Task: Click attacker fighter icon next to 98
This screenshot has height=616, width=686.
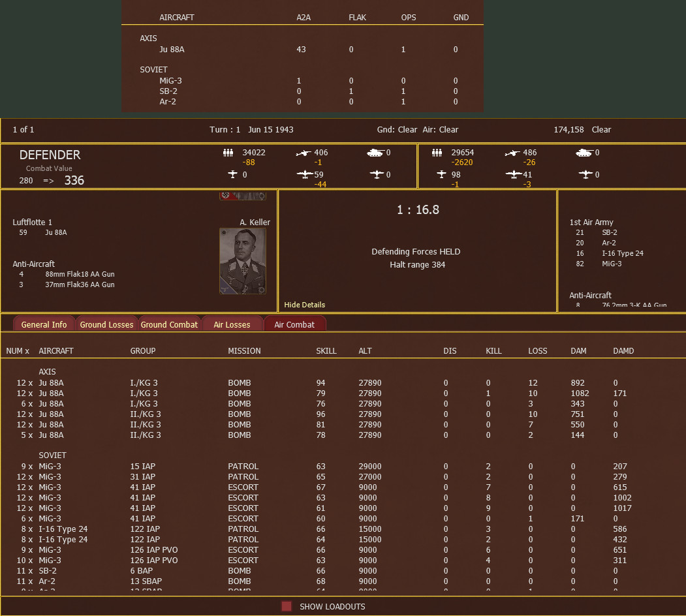Action: (442, 175)
